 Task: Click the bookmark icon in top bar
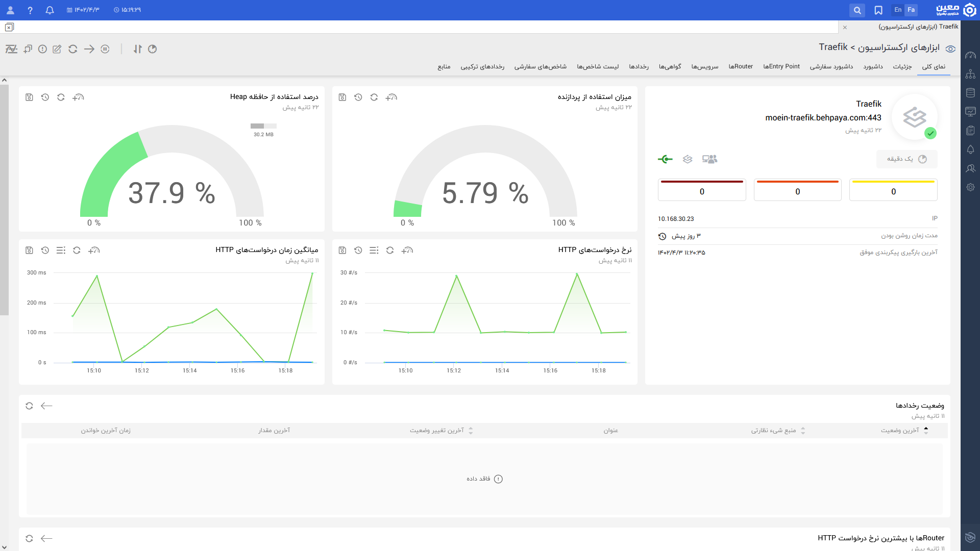[x=878, y=10]
